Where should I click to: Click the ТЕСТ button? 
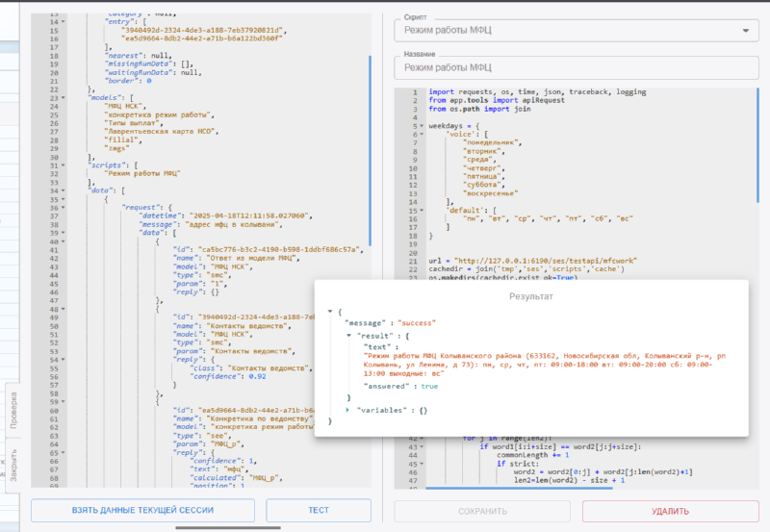318,511
